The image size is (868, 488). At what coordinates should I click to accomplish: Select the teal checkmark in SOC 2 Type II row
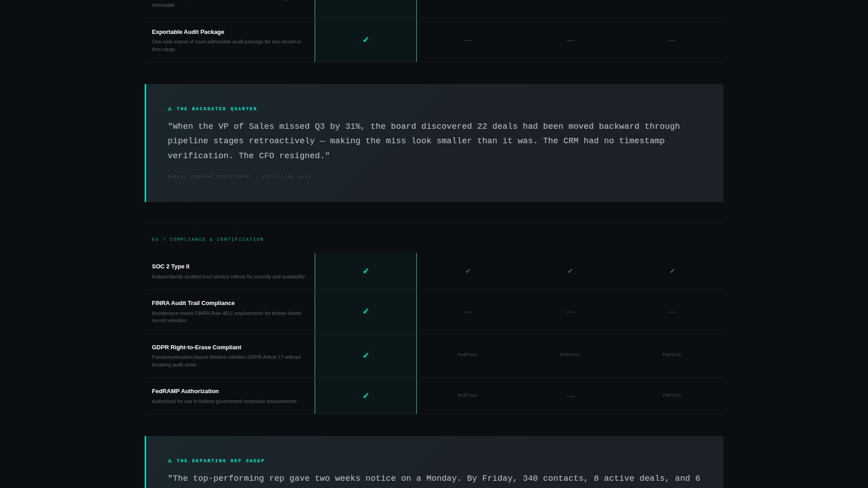tap(366, 271)
